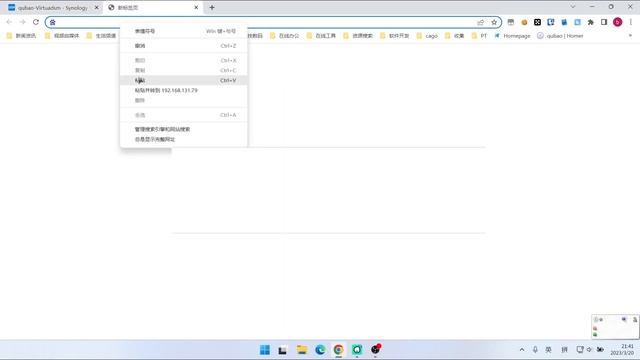Open the side panel icon in toolbar
640x360 pixels.
click(604, 22)
